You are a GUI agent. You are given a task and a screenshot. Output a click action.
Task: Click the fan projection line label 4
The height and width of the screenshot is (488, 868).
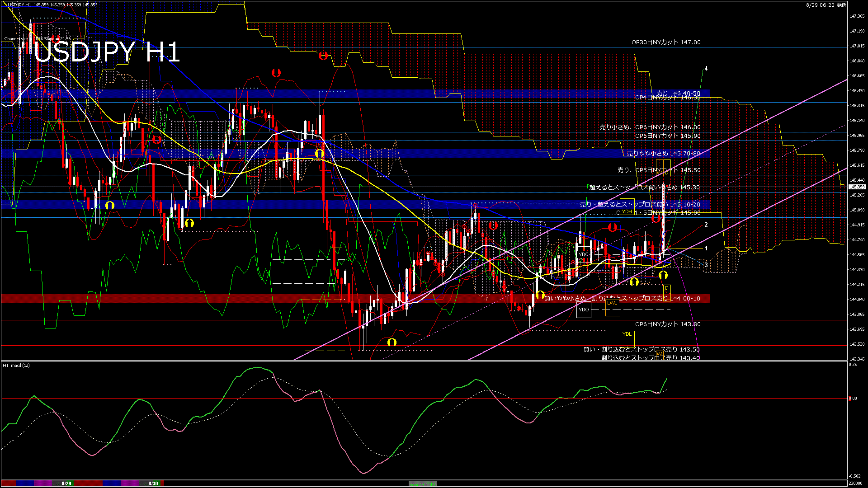(706, 69)
